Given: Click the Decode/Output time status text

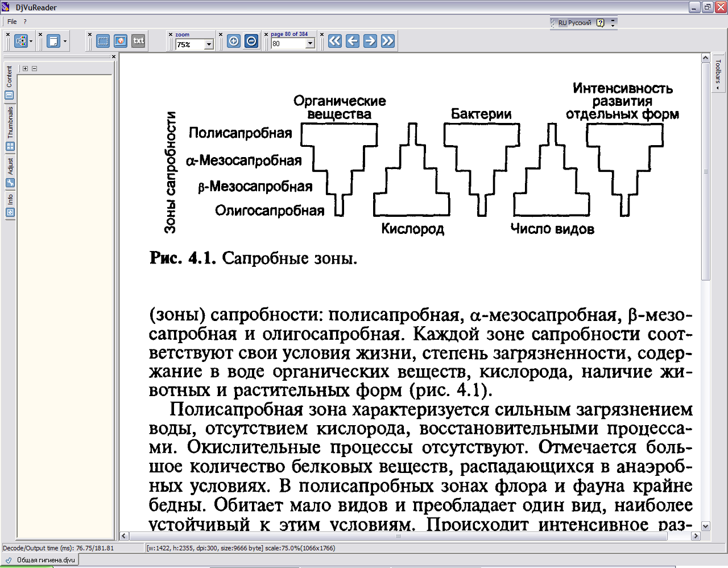Looking at the screenshot, I should coord(58,548).
